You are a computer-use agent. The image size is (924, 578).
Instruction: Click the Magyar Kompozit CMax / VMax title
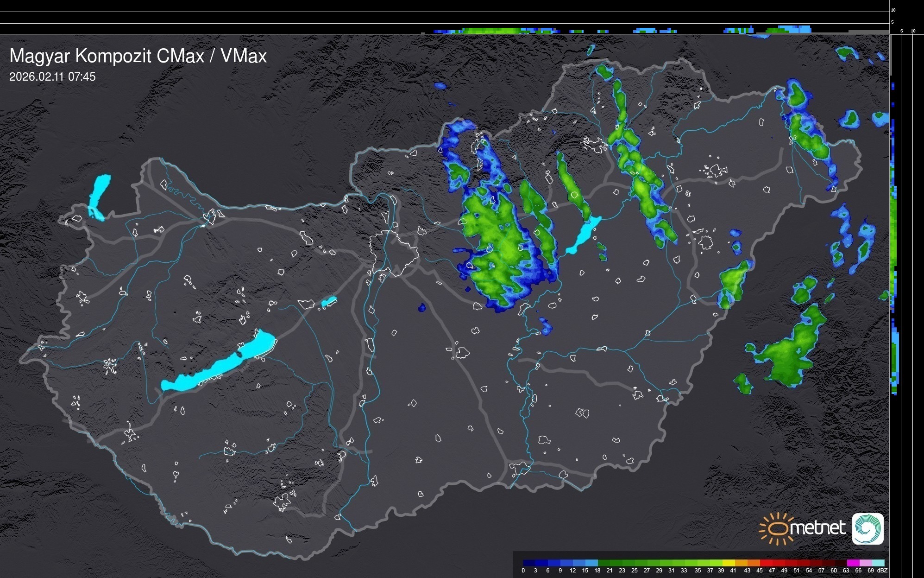pos(138,56)
